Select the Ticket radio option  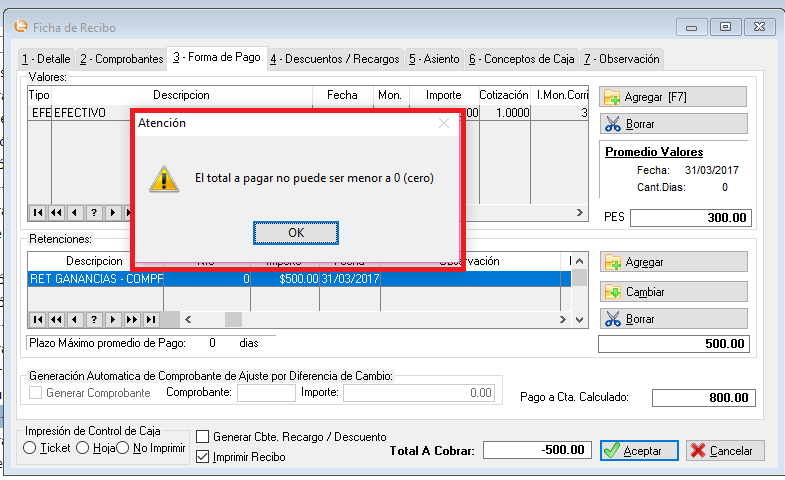coord(30,448)
